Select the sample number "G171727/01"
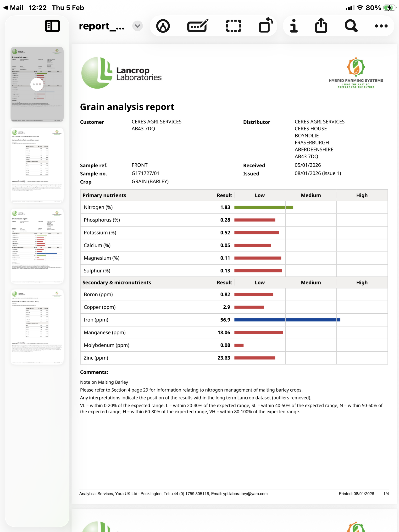The image size is (399, 532). (145, 173)
